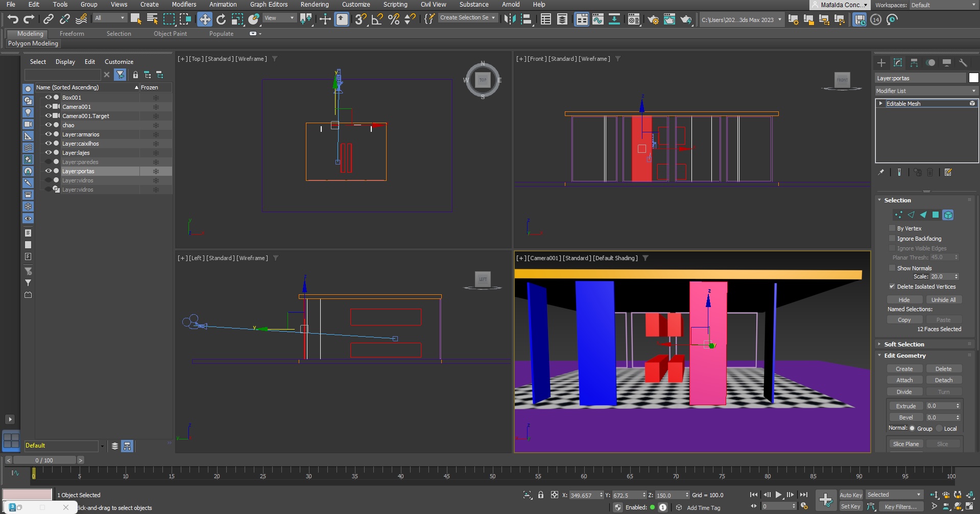Tick the Ignore Backfacing checkbox
Viewport: 980px width, 514px height.
pyautogui.click(x=892, y=239)
